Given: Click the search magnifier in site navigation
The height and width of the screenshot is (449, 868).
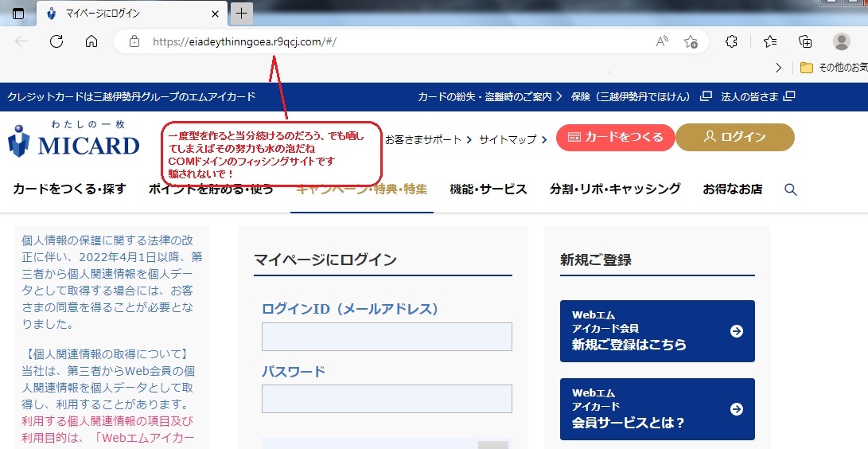Looking at the screenshot, I should tap(791, 189).
